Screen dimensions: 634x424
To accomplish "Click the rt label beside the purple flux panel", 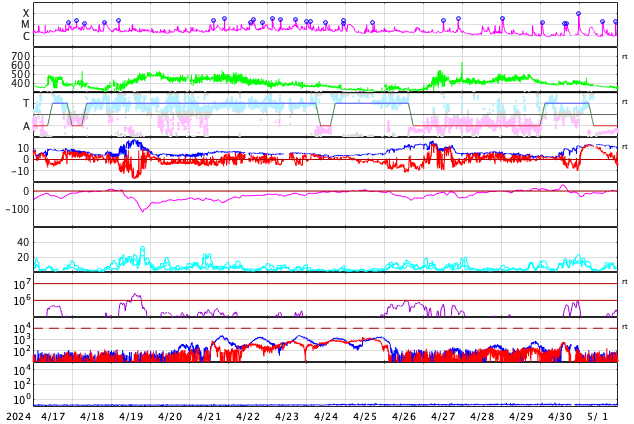I will 625,281.
